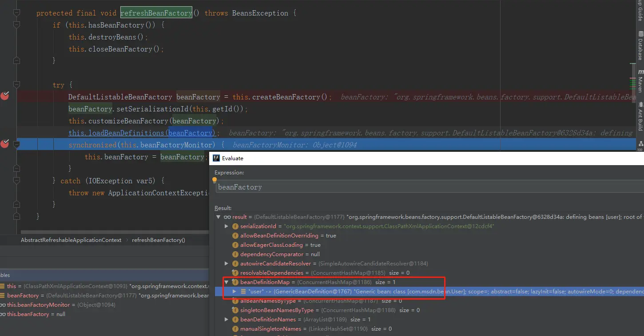Expand the serializationId field
This screenshot has width=644, height=336.
[x=227, y=226]
